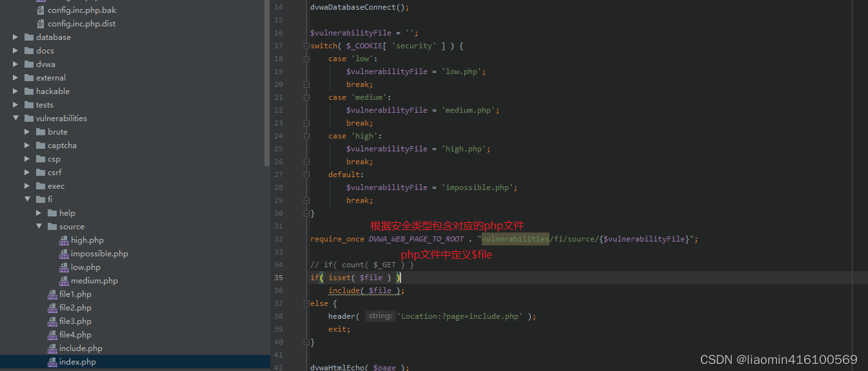Image resolution: width=868 pixels, height=371 pixels.
Task: Open medium.php in the source folder
Action: [x=94, y=281]
